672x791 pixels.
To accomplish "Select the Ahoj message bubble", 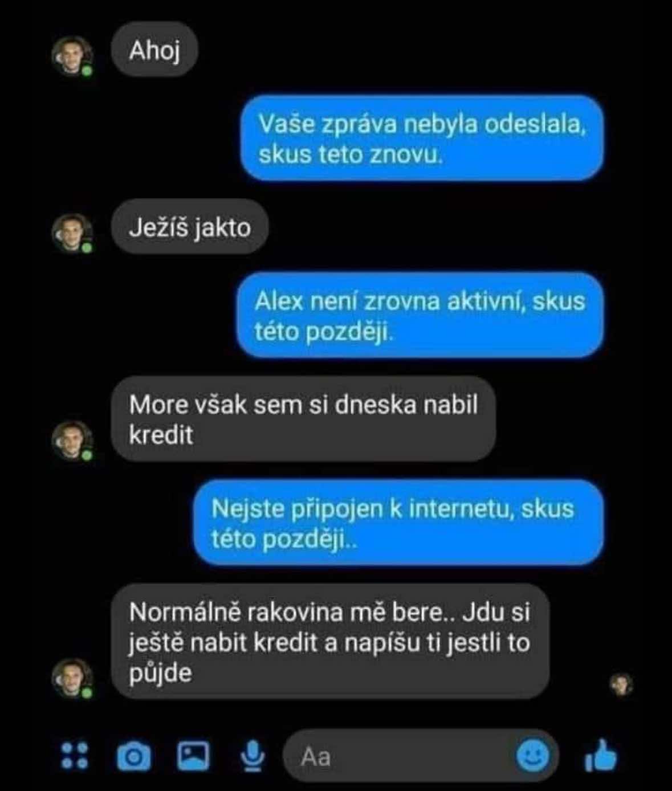I will point(154,50).
